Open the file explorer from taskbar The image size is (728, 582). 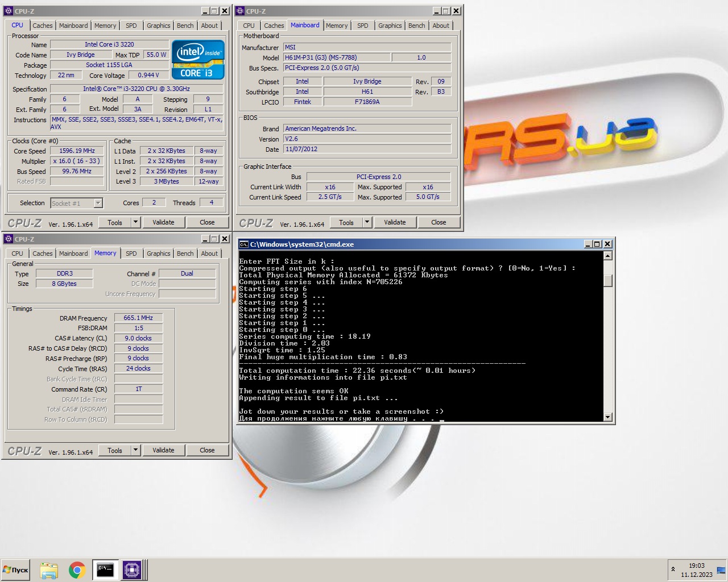pos(49,570)
